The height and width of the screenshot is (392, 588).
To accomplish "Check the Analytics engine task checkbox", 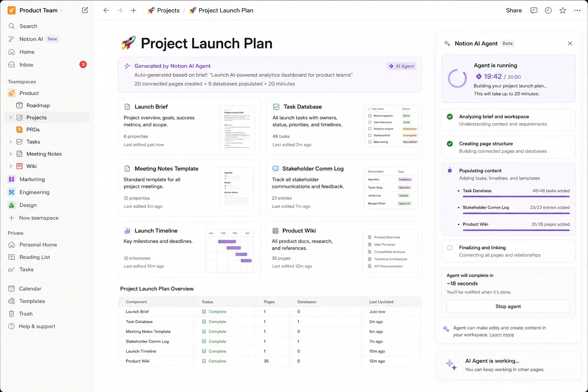I will point(370,129).
